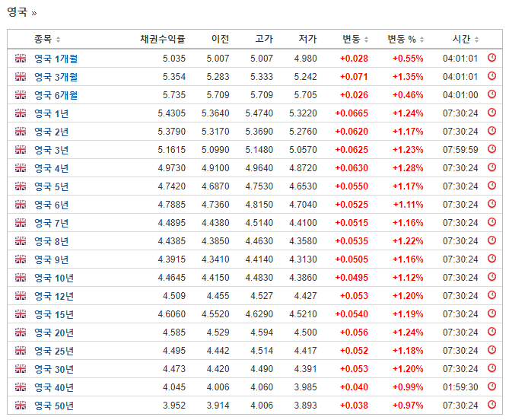Sort table by 종목 column arrows

[58, 40]
